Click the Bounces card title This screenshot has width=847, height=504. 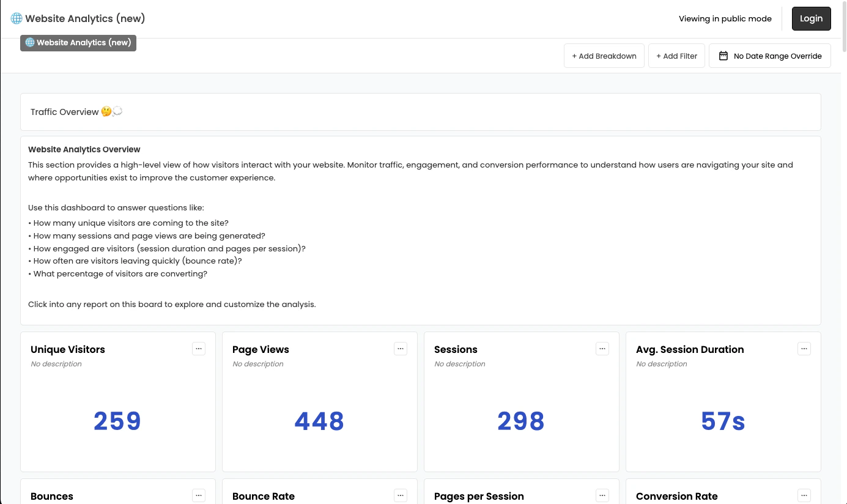(x=52, y=496)
